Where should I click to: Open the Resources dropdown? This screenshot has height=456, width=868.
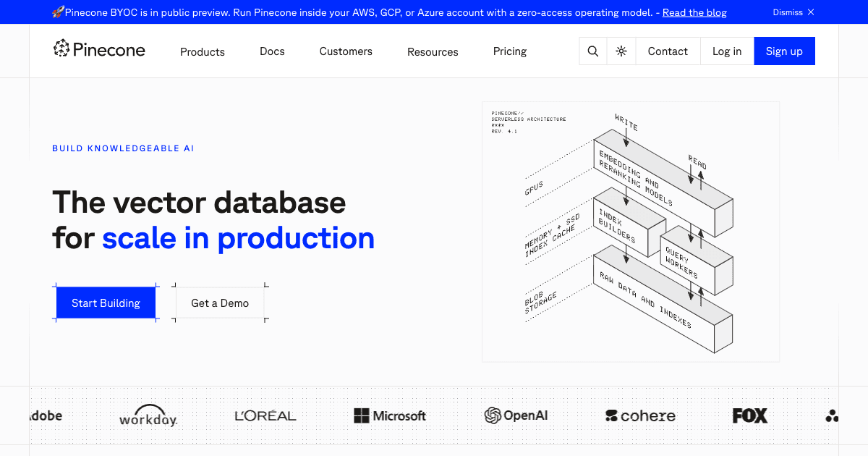click(433, 51)
